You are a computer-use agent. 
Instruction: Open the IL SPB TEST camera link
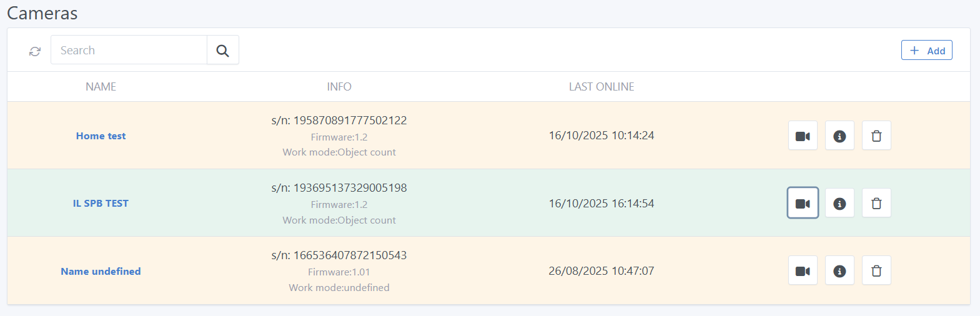101,204
